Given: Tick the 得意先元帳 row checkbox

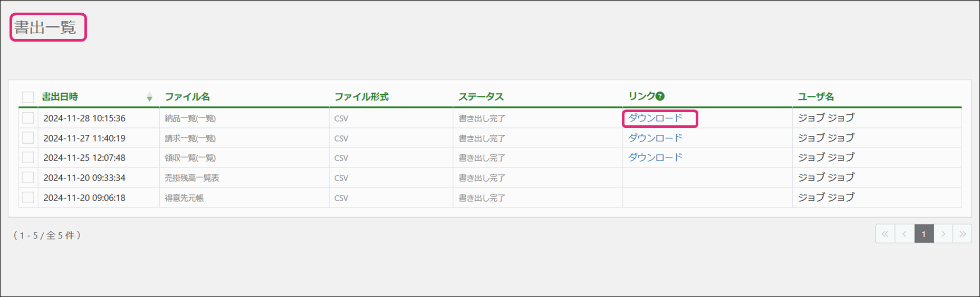Looking at the screenshot, I should coord(28,197).
